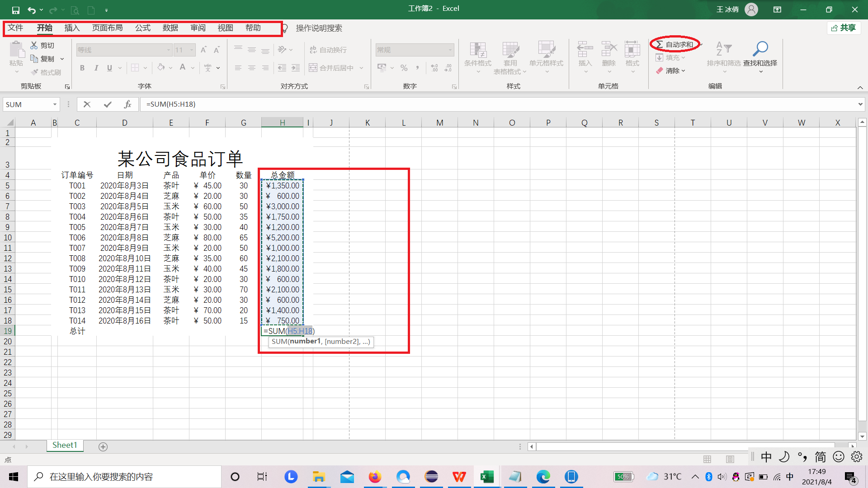868x488 pixels.
Task: Open the font size dropdown
Action: (x=192, y=50)
